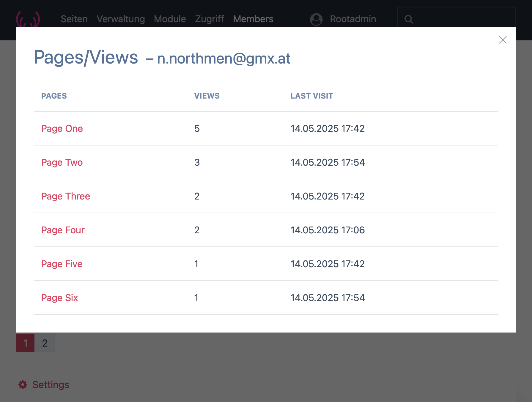
Task: Select Page Six's last visit timestamp
Action: click(328, 298)
